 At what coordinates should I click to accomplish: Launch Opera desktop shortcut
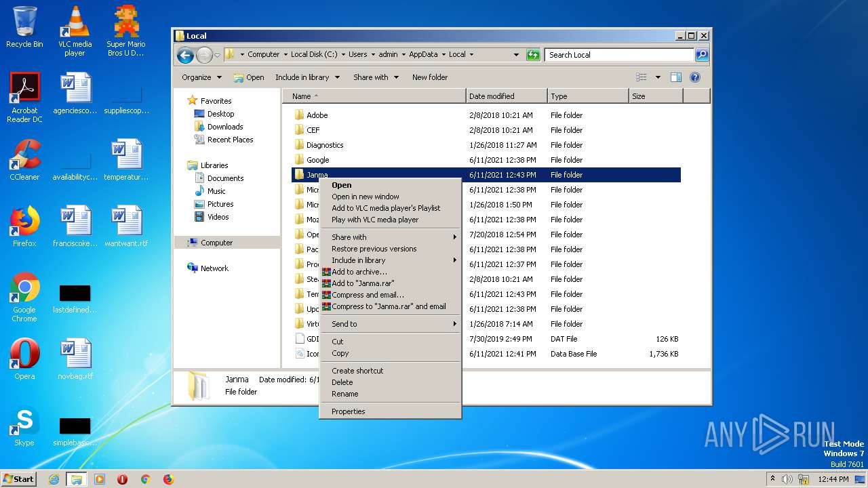coord(24,359)
